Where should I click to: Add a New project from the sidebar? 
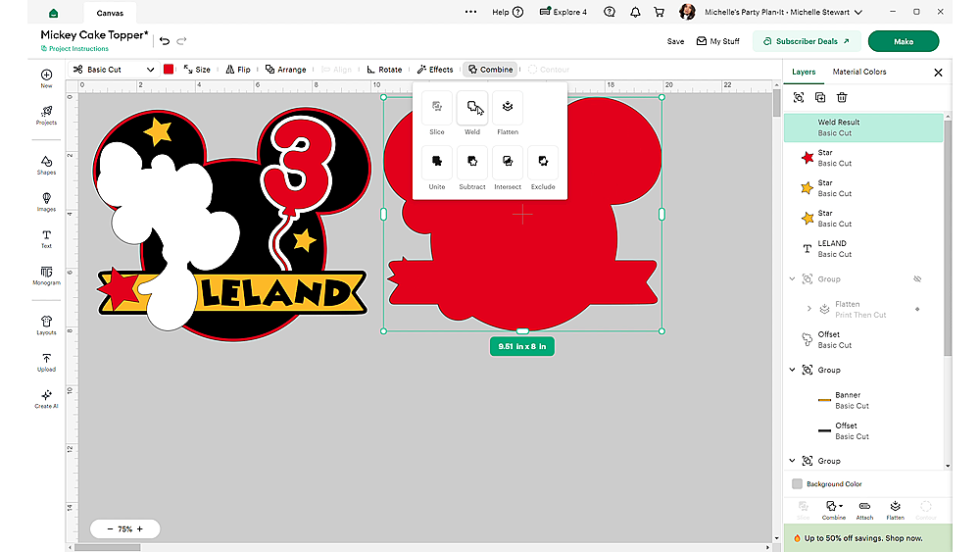coord(46,78)
